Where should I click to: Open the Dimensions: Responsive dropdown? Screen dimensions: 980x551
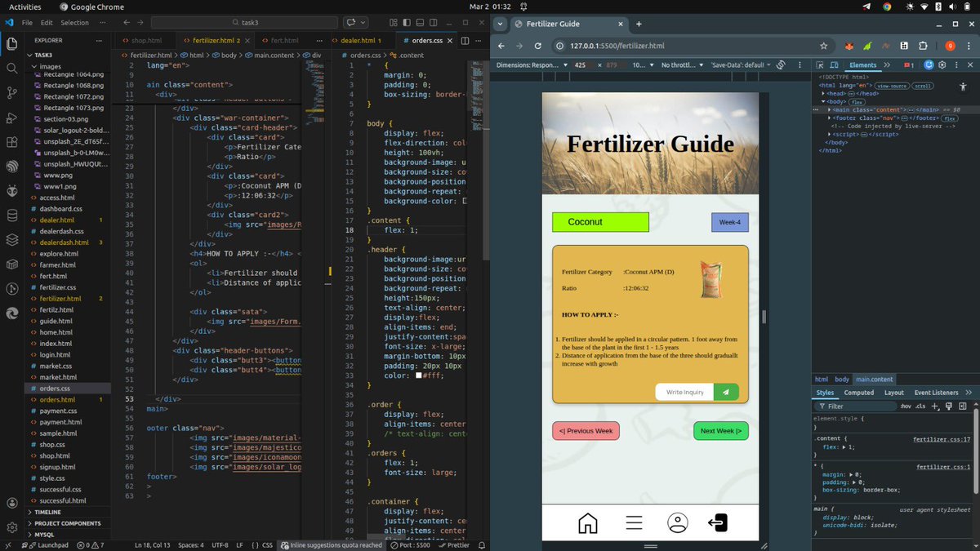(530, 64)
